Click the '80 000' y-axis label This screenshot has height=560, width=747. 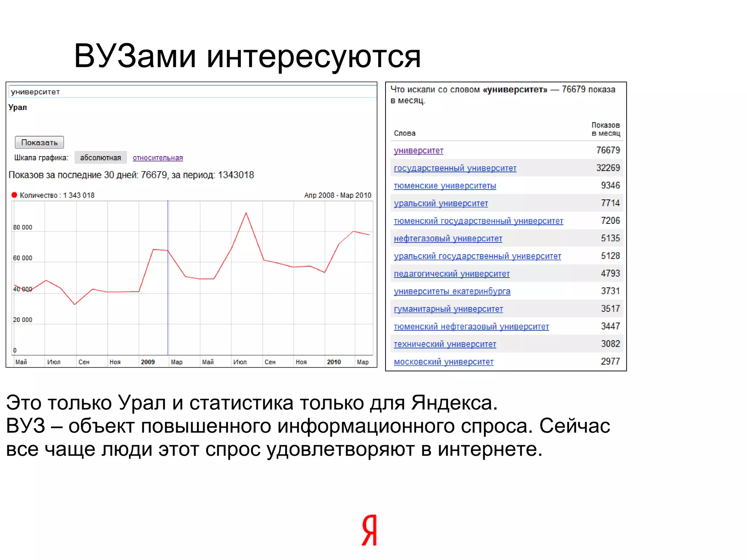pos(23,227)
